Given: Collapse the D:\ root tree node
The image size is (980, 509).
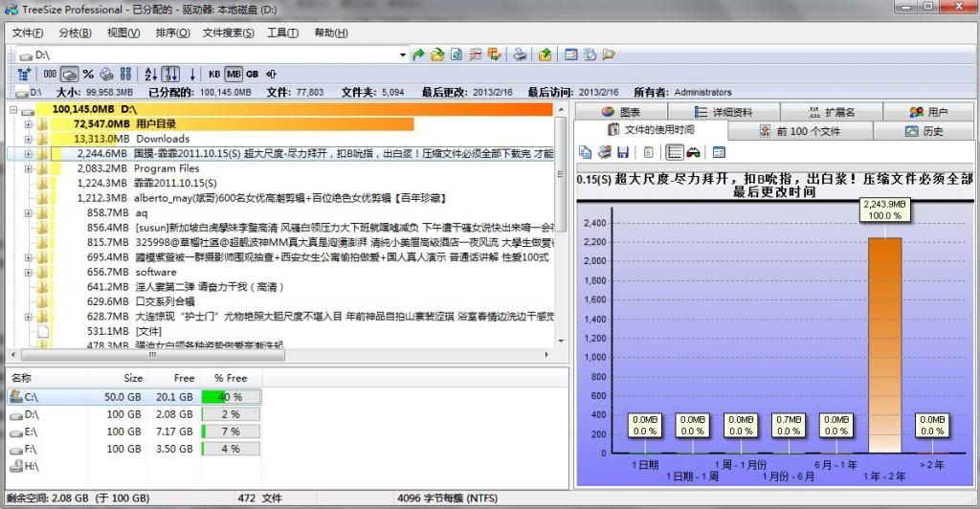Looking at the screenshot, I should point(13,110).
